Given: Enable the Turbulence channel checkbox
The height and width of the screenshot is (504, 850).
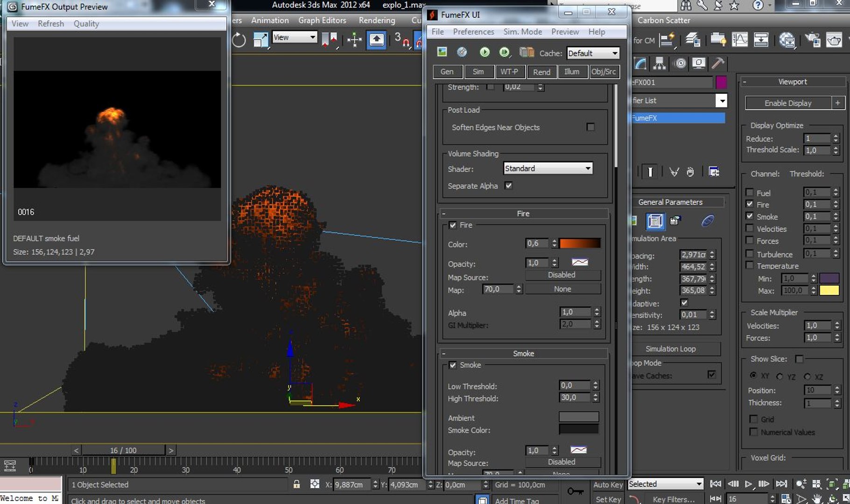Looking at the screenshot, I should click(x=750, y=254).
